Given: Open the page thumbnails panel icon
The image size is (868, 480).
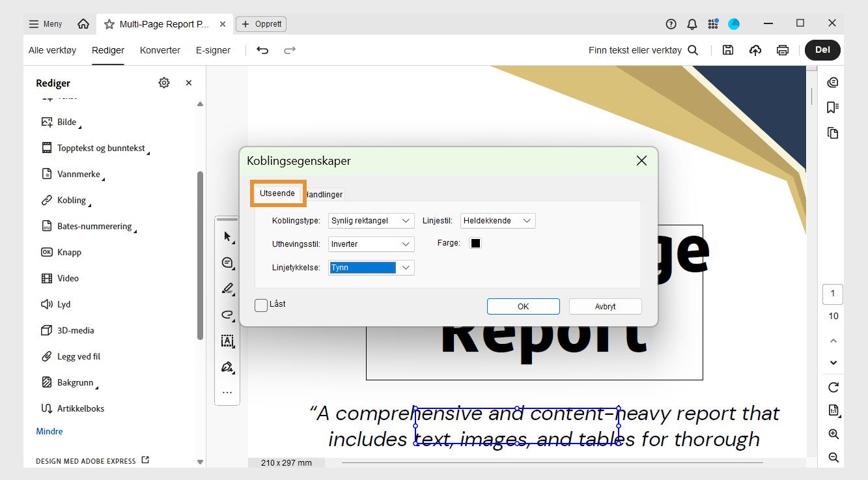Looking at the screenshot, I should [x=832, y=133].
